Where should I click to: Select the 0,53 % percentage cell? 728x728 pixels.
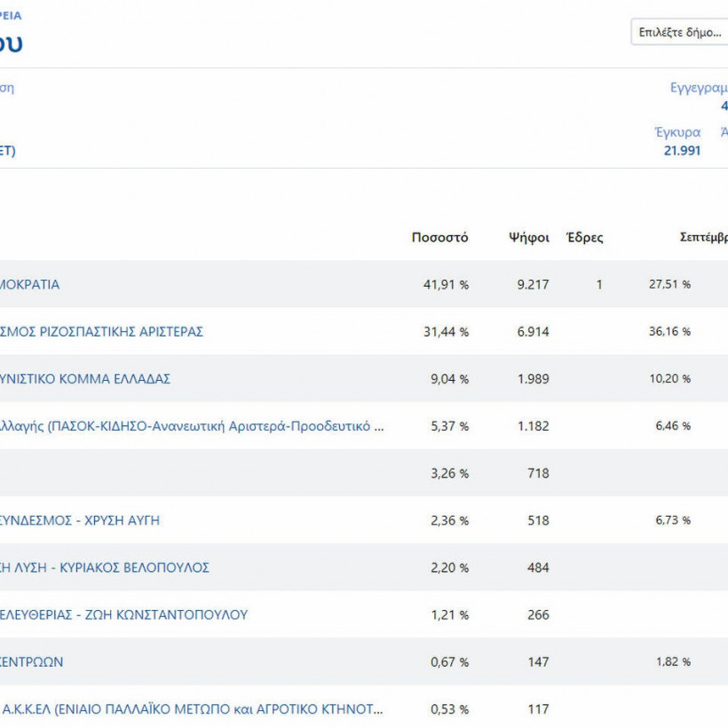[x=449, y=709]
